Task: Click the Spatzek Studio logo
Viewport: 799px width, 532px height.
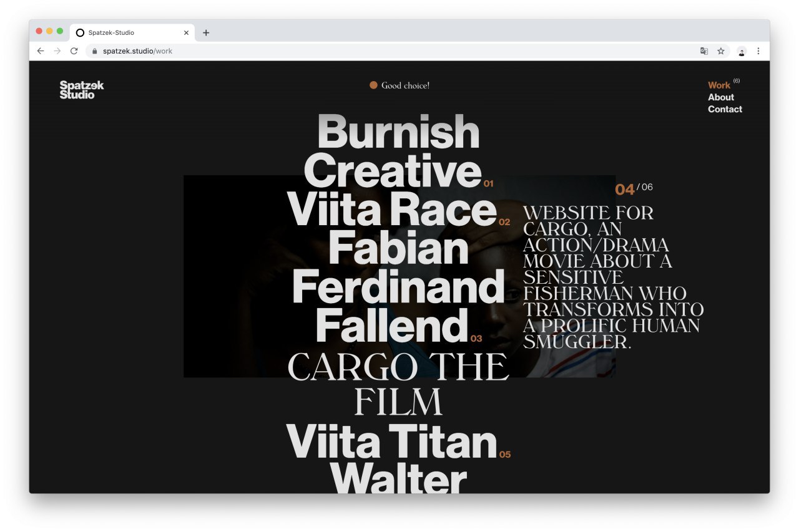Action: (82, 90)
